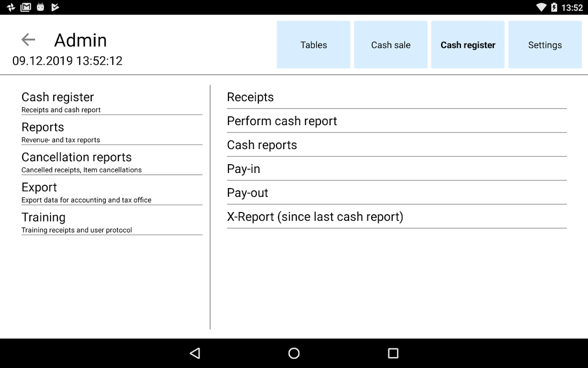This screenshot has height=368, width=588.
Task: Open X-Report since last cash report
Action: [397, 217]
